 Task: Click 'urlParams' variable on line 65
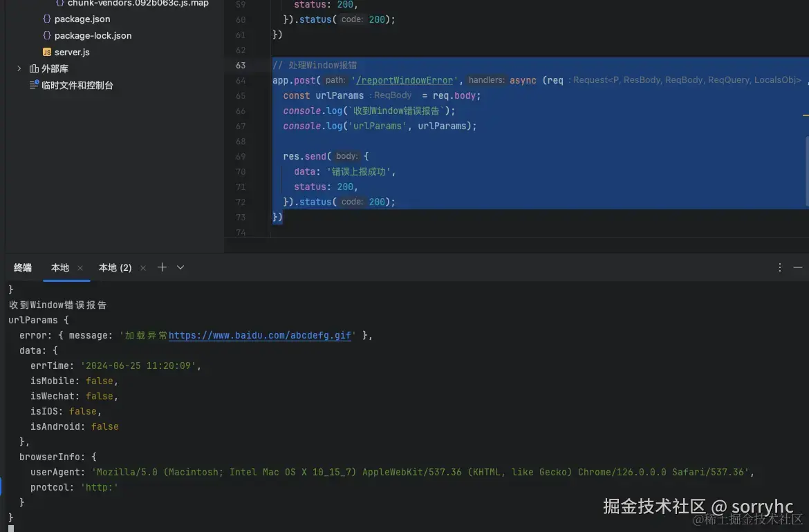(340, 96)
